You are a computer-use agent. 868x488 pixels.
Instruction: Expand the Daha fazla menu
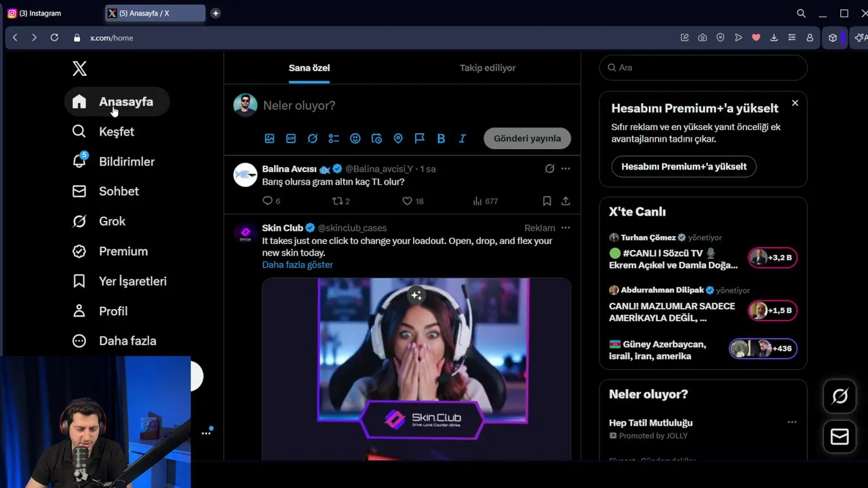pyautogui.click(x=114, y=341)
